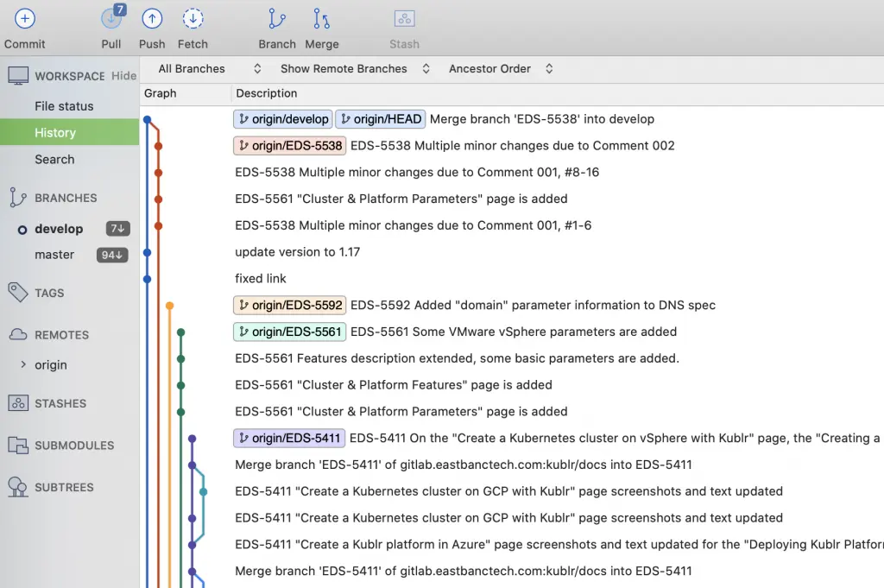Click the origin/EDS-5561 branch label
This screenshot has width=884, height=588.
click(x=290, y=332)
